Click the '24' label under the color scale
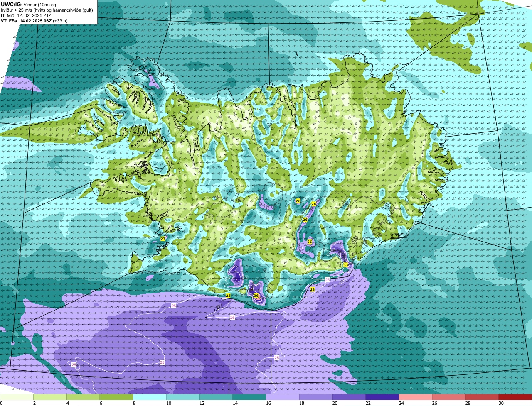532x406 pixels. click(x=401, y=403)
